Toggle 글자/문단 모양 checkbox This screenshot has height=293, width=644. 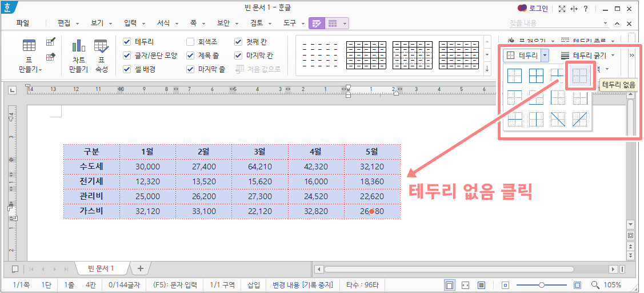click(x=127, y=56)
